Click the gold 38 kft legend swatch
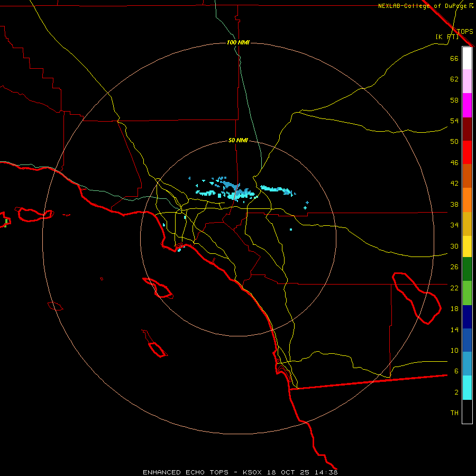The image size is (476, 476). pyautogui.click(x=467, y=224)
